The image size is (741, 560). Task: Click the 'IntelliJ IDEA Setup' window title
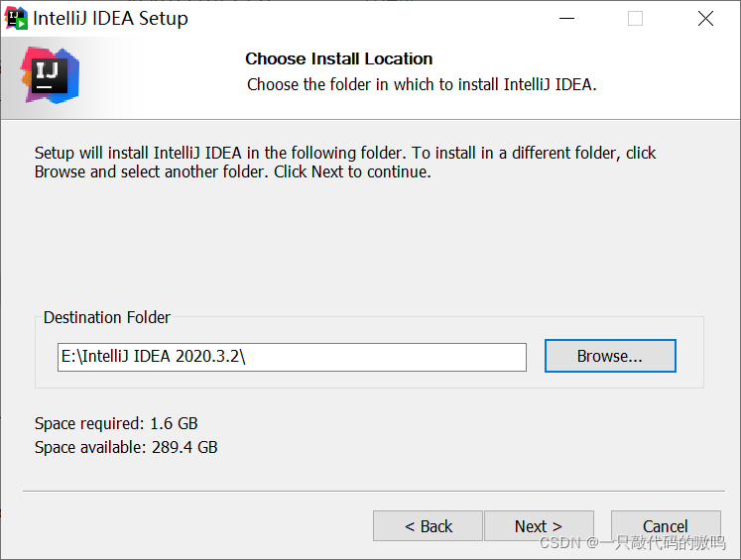click(x=110, y=19)
